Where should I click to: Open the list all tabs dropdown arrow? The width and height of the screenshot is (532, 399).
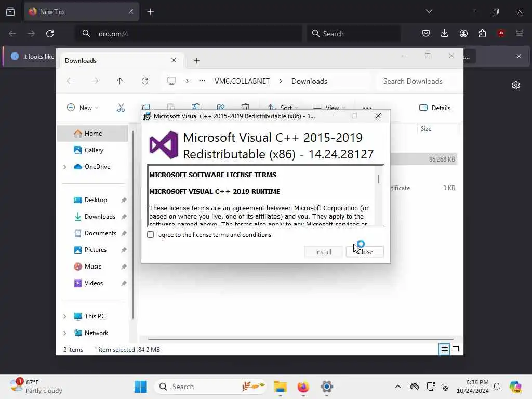[429, 11]
